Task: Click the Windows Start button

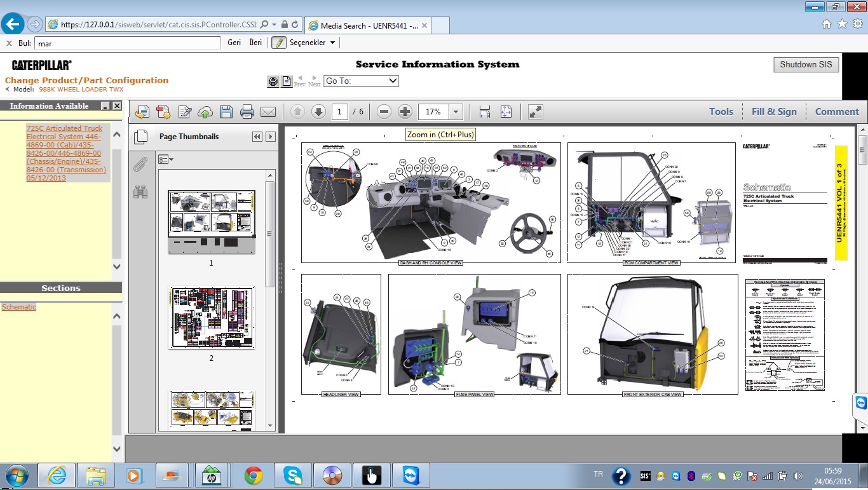Action: click(x=15, y=476)
